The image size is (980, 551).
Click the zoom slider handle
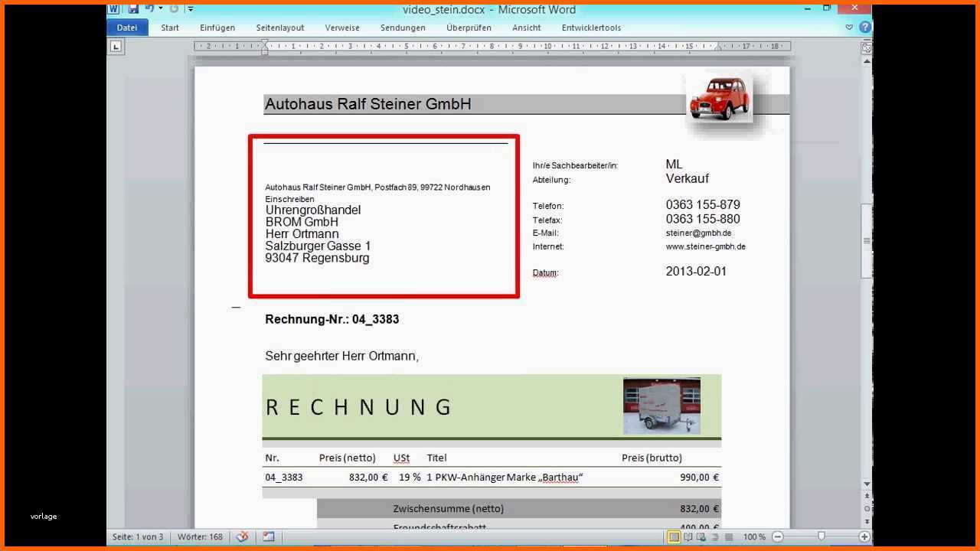(x=821, y=536)
